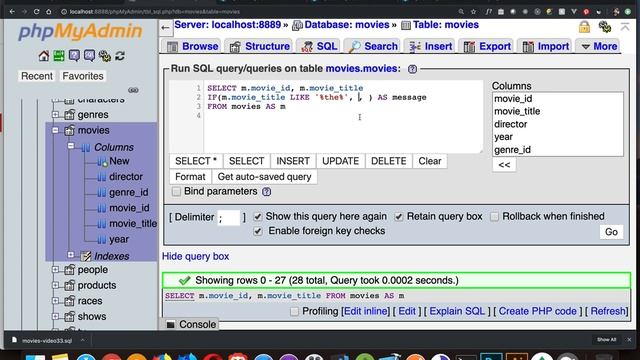Expand the people table node

(x=56, y=269)
